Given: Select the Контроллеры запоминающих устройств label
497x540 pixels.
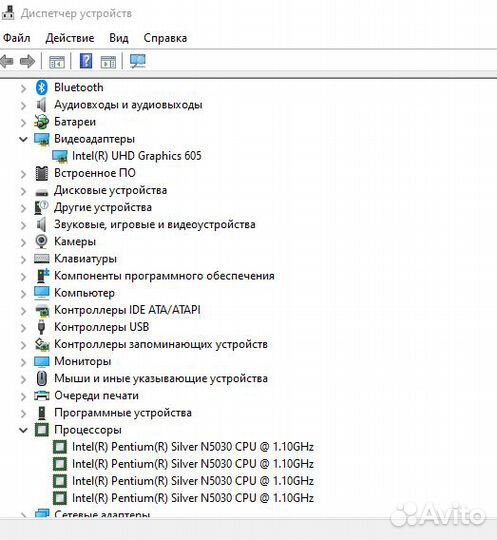Looking at the screenshot, I should pyautogui.click(x=161, y=344).
